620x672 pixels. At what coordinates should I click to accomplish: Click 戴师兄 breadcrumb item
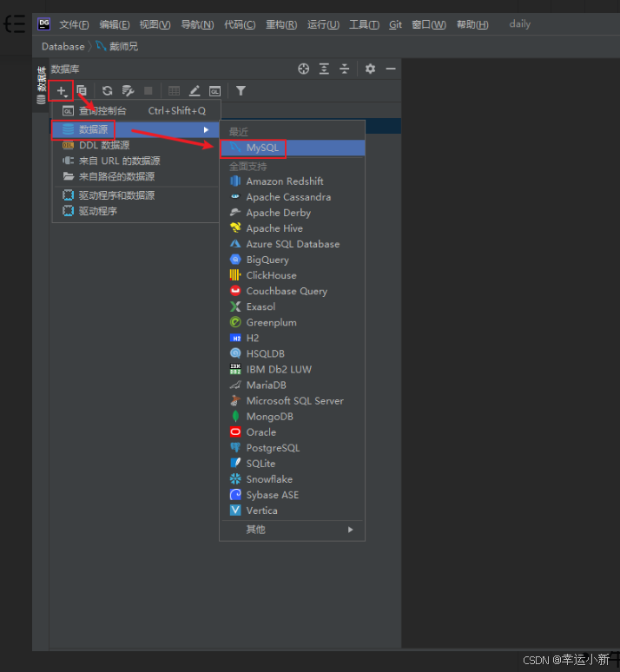(x=117, y=46)
